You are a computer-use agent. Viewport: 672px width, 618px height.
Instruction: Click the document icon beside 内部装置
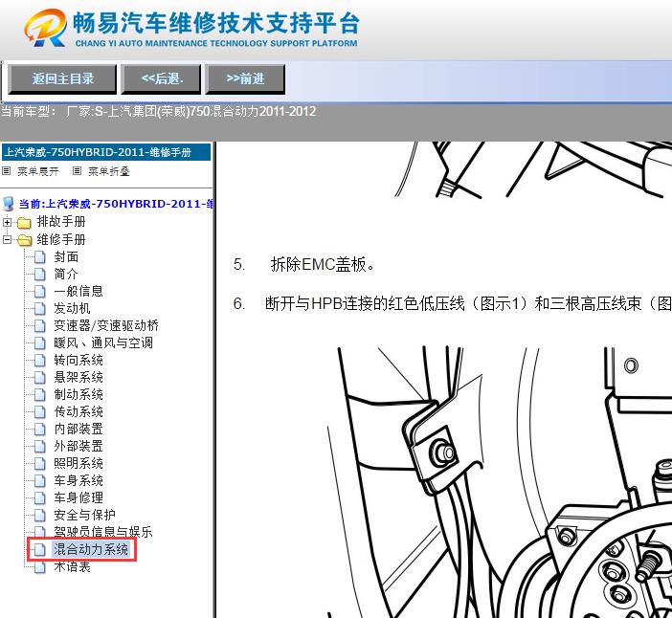[x=40, y=430]
